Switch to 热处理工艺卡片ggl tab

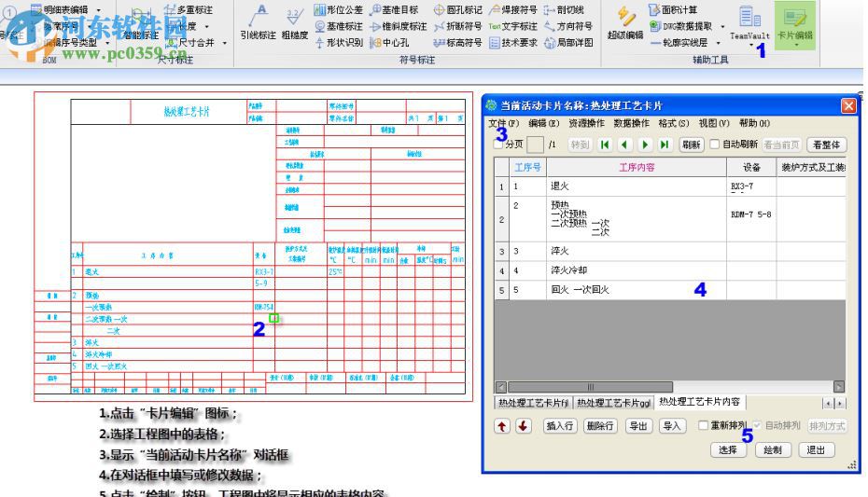[613, 403]
